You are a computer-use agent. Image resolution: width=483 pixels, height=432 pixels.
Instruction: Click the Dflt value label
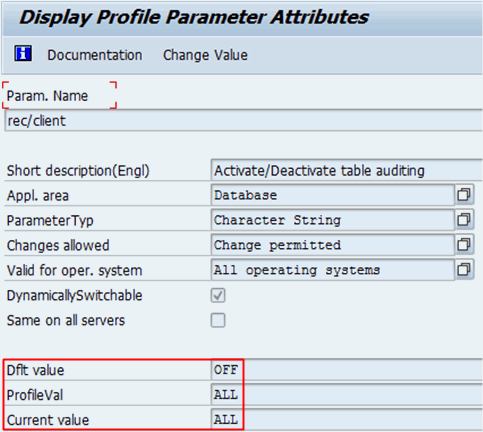pyautogui.click(x=35, y=370)
